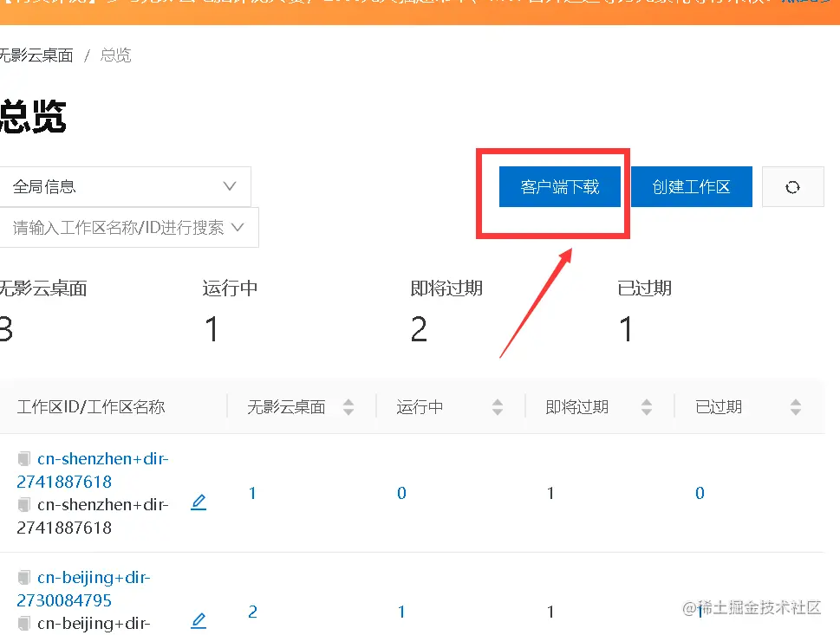Open workspace link cn-beijing+dir-2730084795
840x635 pixels.
coord(83,589)
